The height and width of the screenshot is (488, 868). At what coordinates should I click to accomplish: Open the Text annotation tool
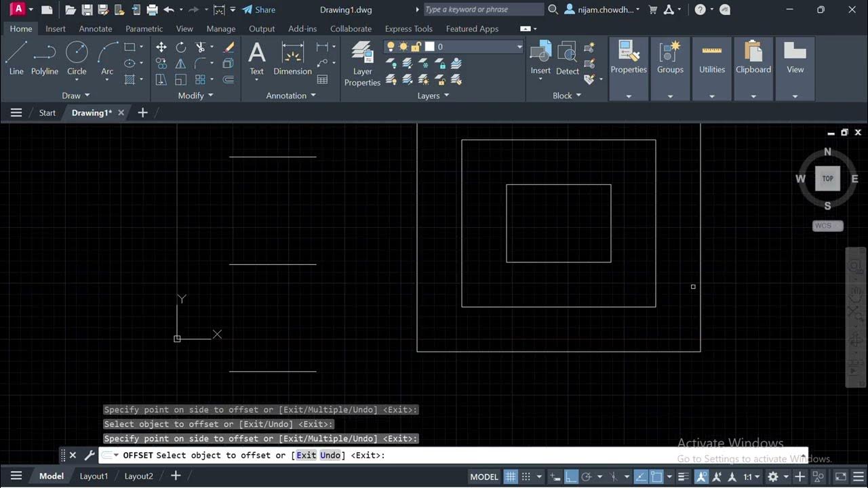tap(256, 58)
